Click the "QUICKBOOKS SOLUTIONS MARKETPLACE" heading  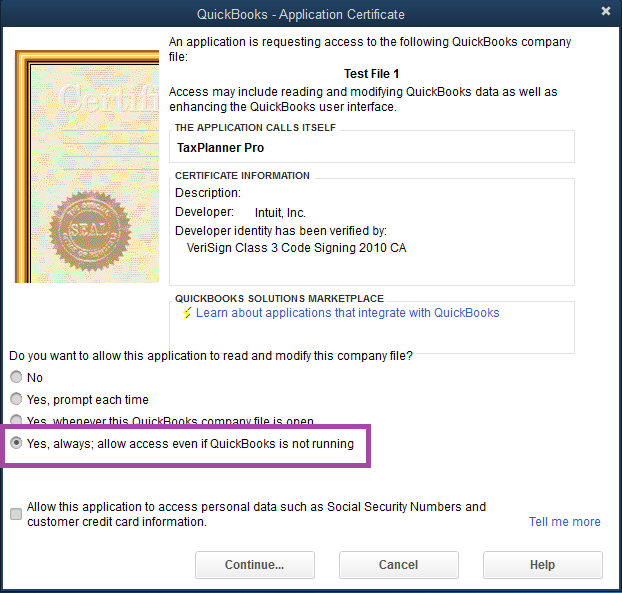coord(279,298)
